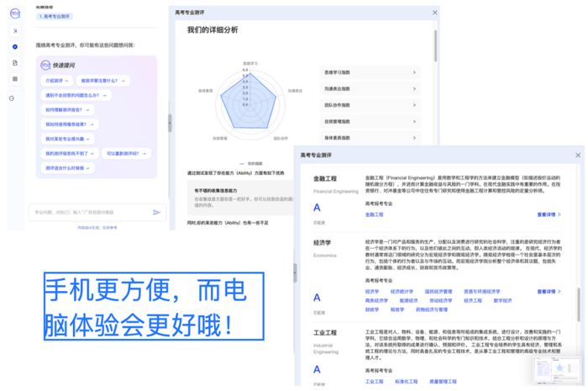Click the circular logout icon in the sidebar

point(12,98)
